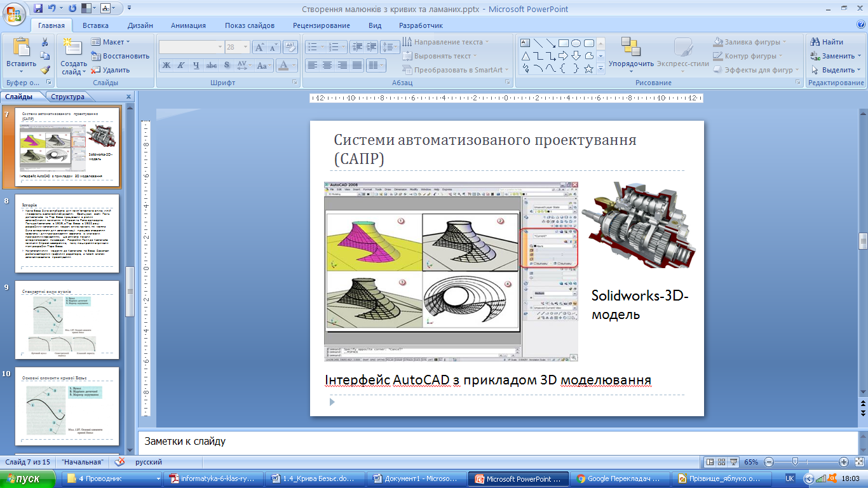Viewport: 868px width, 488px height.
Task: Open the Дизайн ribbon tab
Action: point(140,25)
